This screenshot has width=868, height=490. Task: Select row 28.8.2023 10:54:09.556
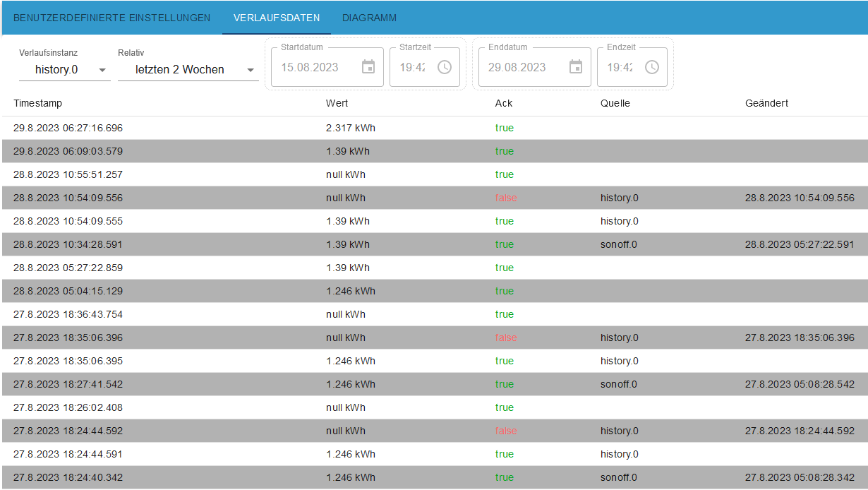434,198
